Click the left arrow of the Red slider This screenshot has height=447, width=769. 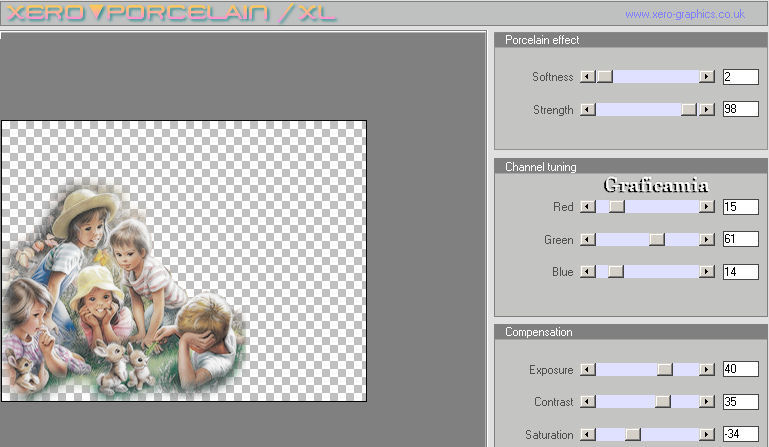pos(588,207)
